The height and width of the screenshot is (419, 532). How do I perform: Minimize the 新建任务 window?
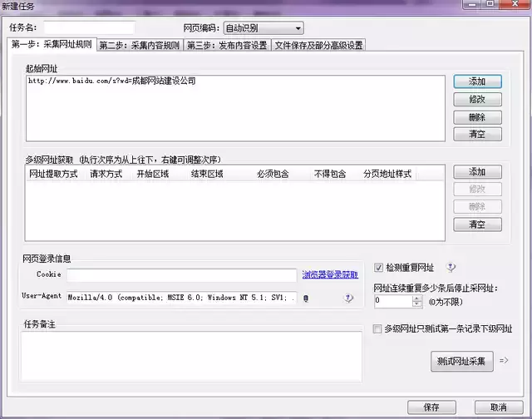coord(472,4)
